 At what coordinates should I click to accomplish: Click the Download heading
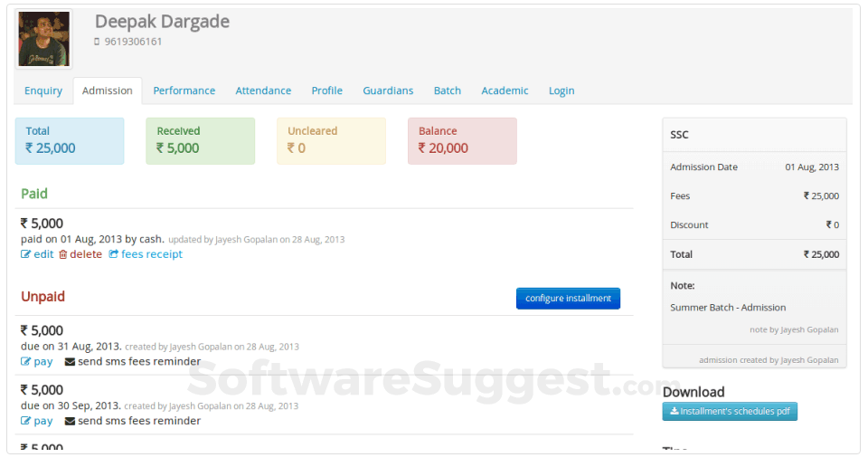click(x=693, y=392)
